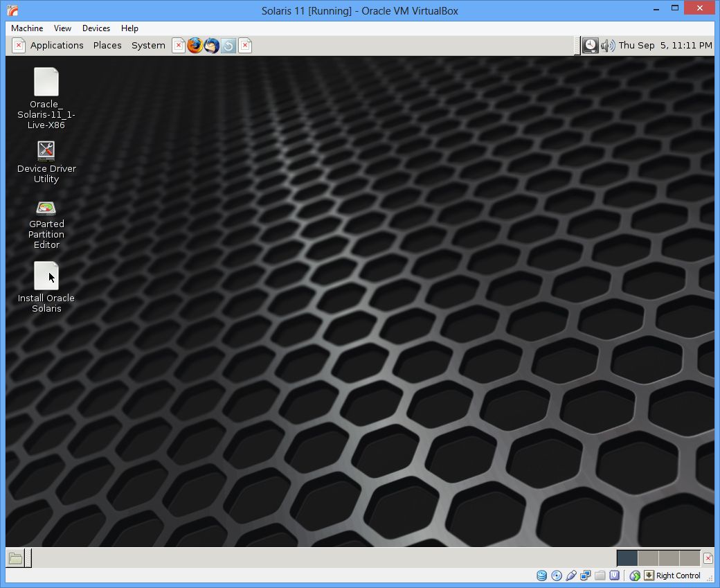The width and height of the screenshot is (720, 588).
Task: Click the Right Control host key label
Action: (678, 576)
